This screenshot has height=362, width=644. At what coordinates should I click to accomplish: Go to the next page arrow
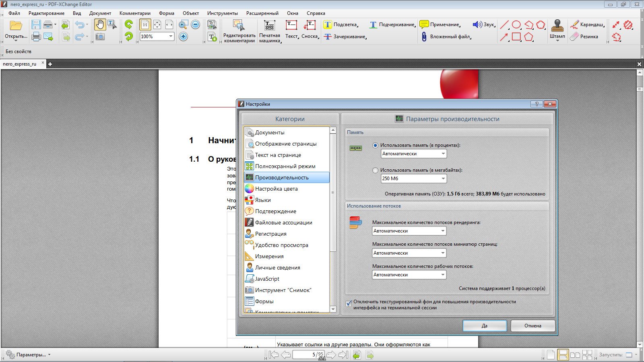click(x=331, y=355)
